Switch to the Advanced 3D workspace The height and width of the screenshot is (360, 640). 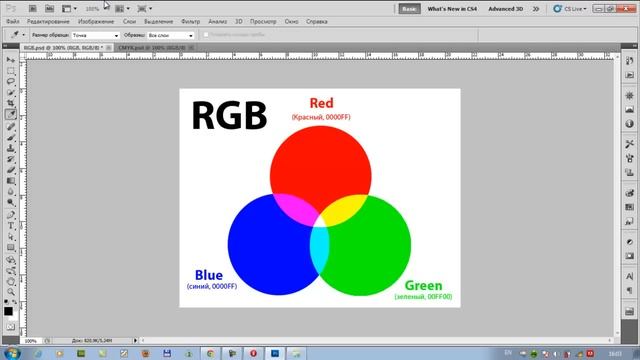(x=506, y=9)
